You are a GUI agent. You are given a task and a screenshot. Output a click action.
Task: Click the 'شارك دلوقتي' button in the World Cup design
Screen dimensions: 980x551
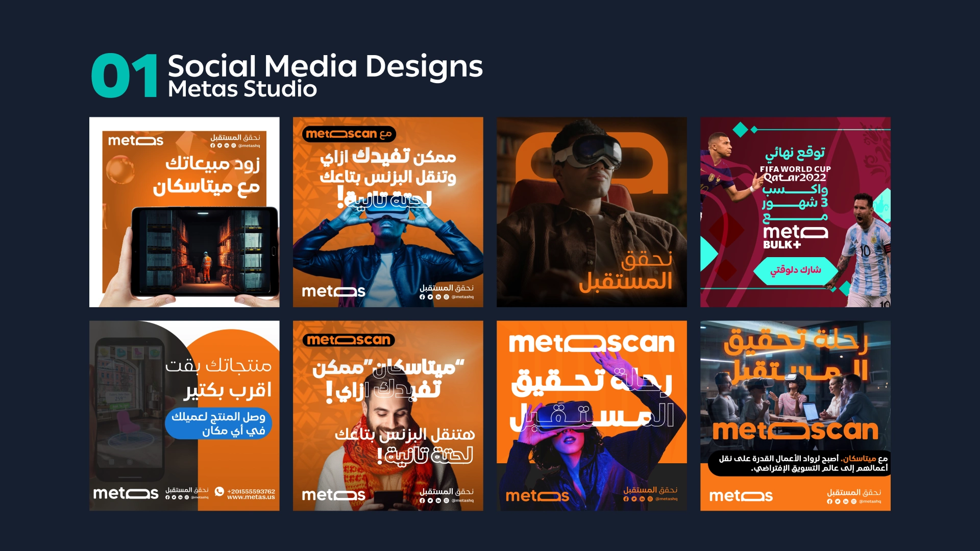pyautogui.click(x=796, y=270)
